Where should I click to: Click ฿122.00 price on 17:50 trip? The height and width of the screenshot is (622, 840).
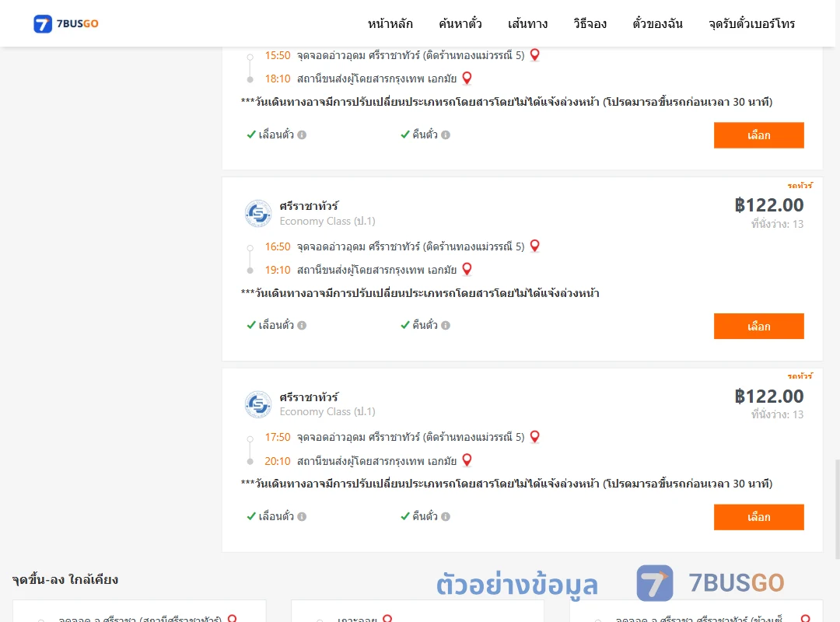click(x=768, y=397)
